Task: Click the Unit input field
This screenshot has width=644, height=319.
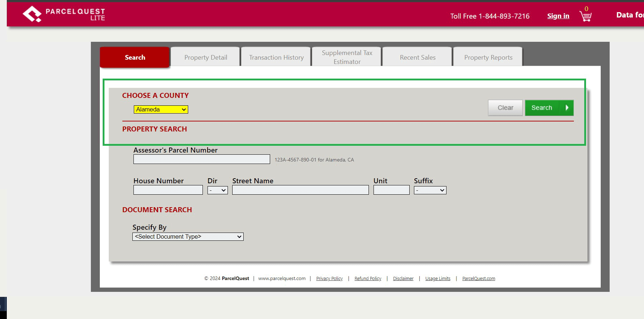Action: point(391,190)
